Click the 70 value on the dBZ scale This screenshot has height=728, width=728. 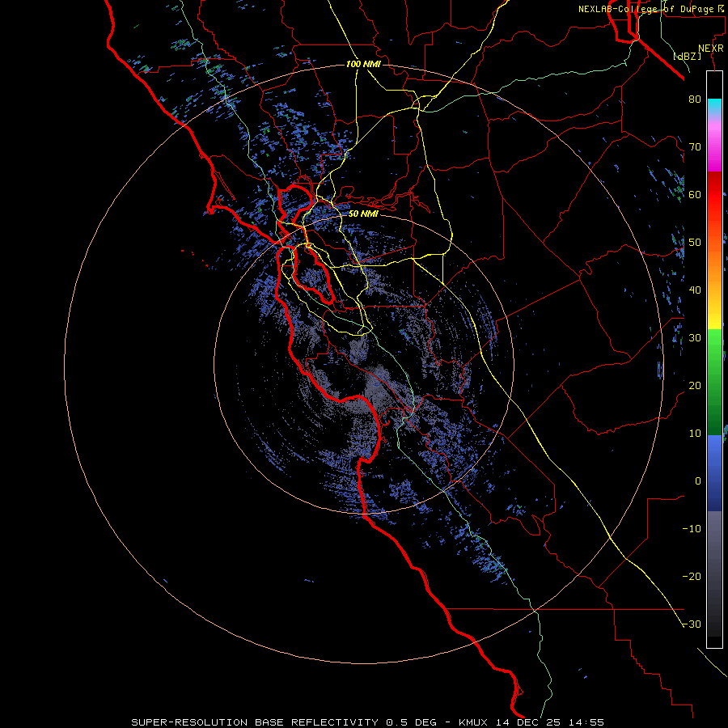point(695,146)
